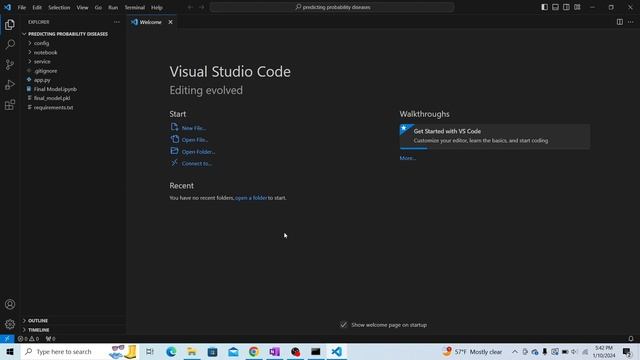
Task: Open the Source Control view
Action: point(10,64)
